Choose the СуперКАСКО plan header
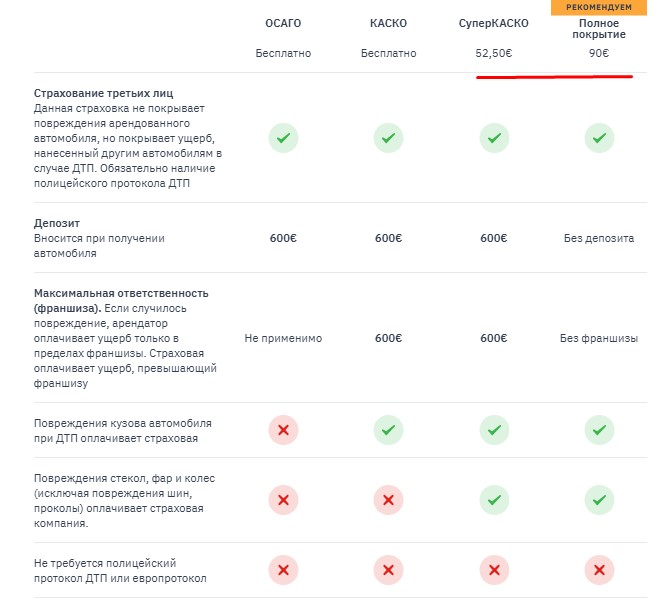661x599 pixels. tap(493, 23)
